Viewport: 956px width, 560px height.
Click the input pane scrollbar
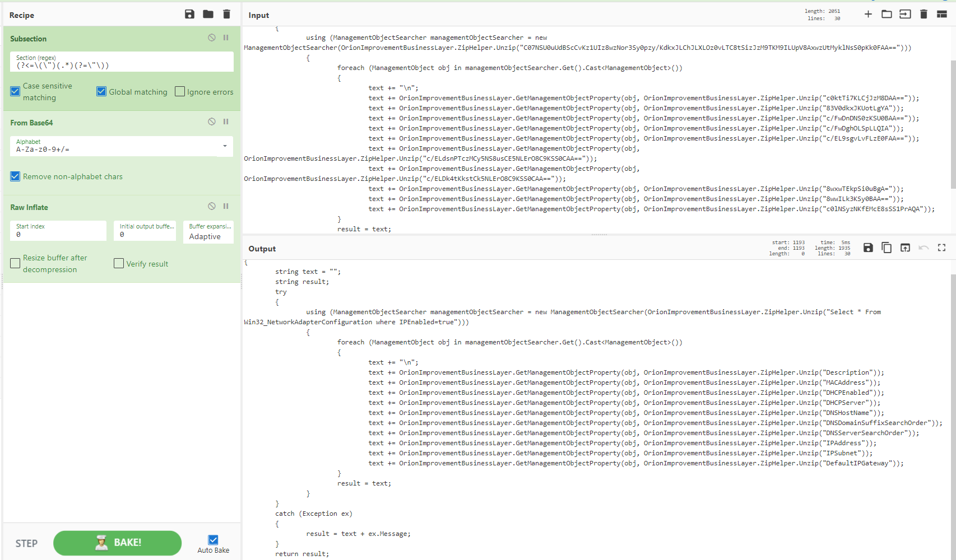tap(953, 124)
